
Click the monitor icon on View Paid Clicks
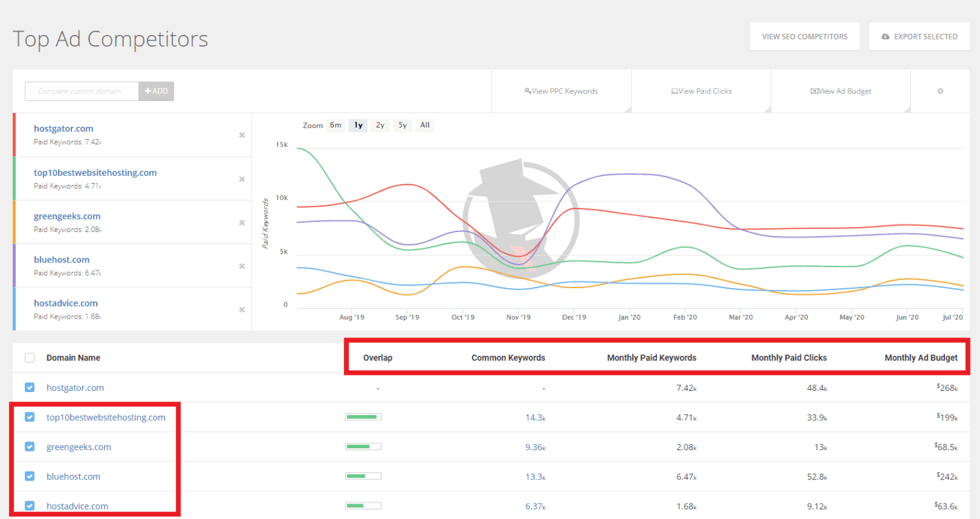[x=674, y=91]
